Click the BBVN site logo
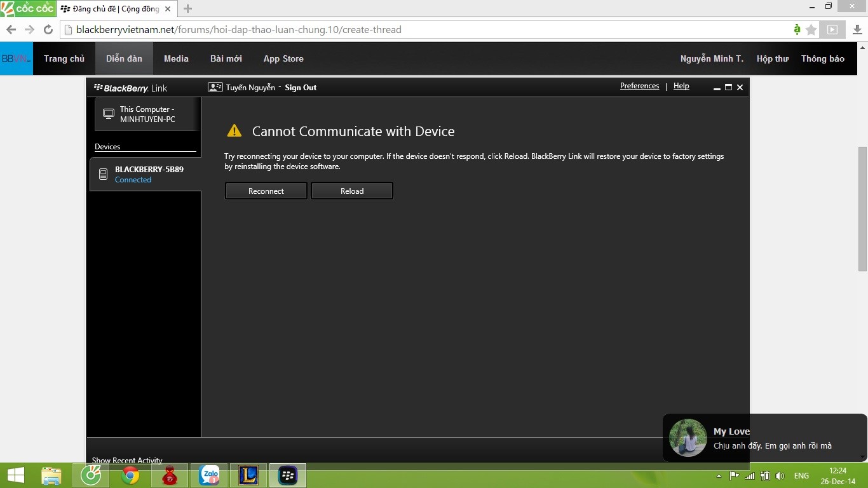Screen dimensions: 868x488 click(x=17, y=58)
